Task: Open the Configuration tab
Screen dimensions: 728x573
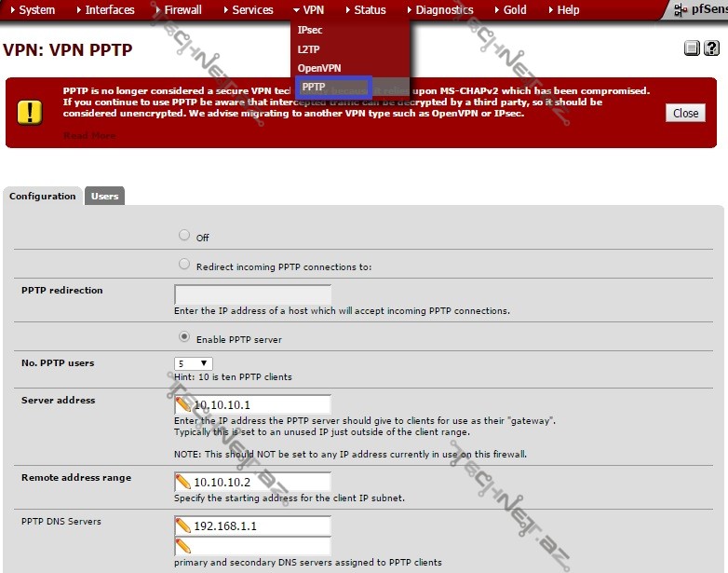Action: click(43, 197)
